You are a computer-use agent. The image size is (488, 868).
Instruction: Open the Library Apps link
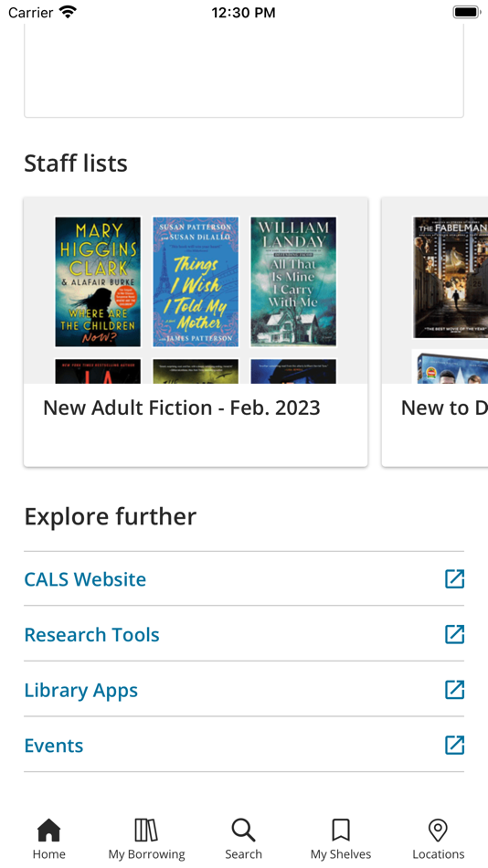(80, 691)
